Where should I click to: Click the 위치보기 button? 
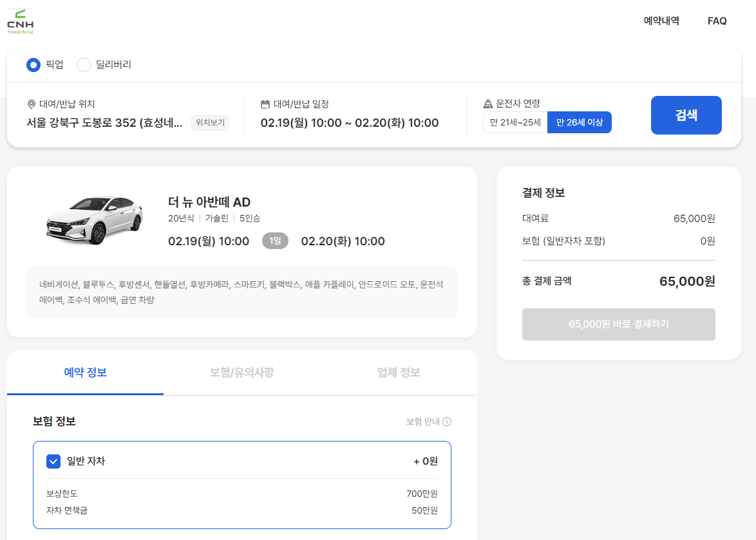(x=210, y=123)
